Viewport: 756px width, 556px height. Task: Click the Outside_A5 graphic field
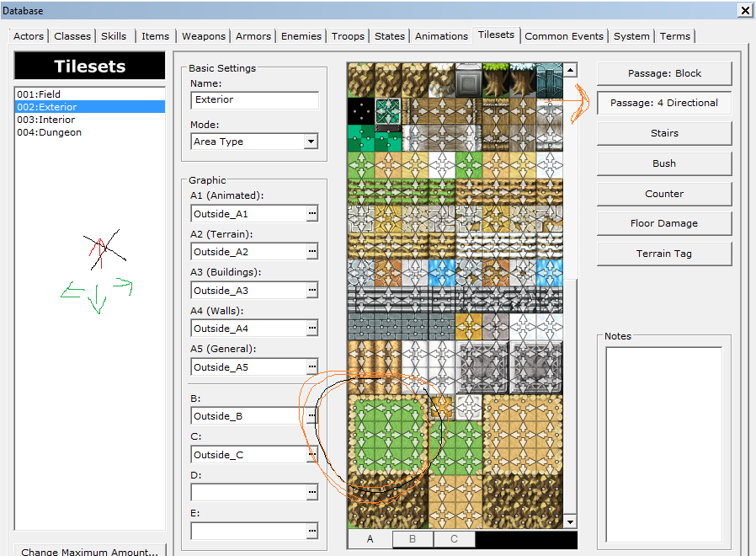(249, 366)
